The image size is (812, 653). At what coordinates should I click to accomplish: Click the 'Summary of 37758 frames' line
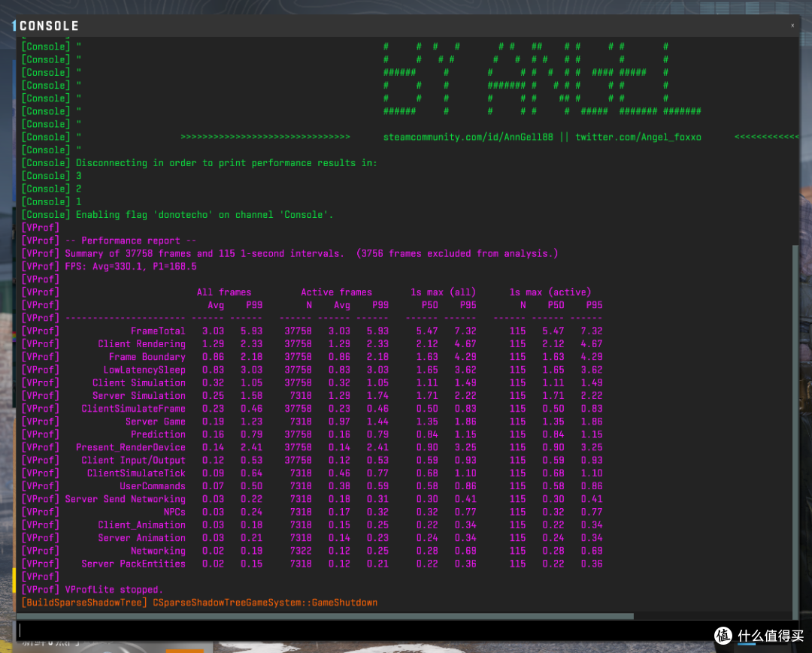[290, 253]
